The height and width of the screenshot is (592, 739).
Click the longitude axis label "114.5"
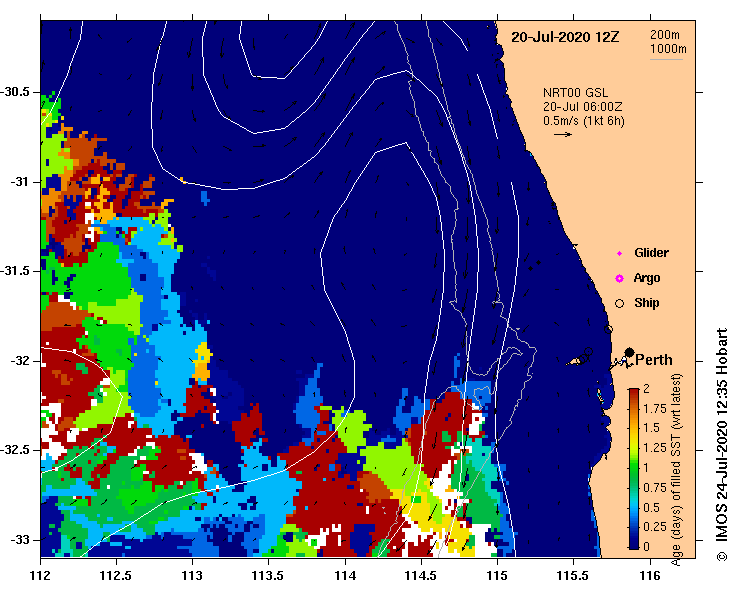click(421, 576)
